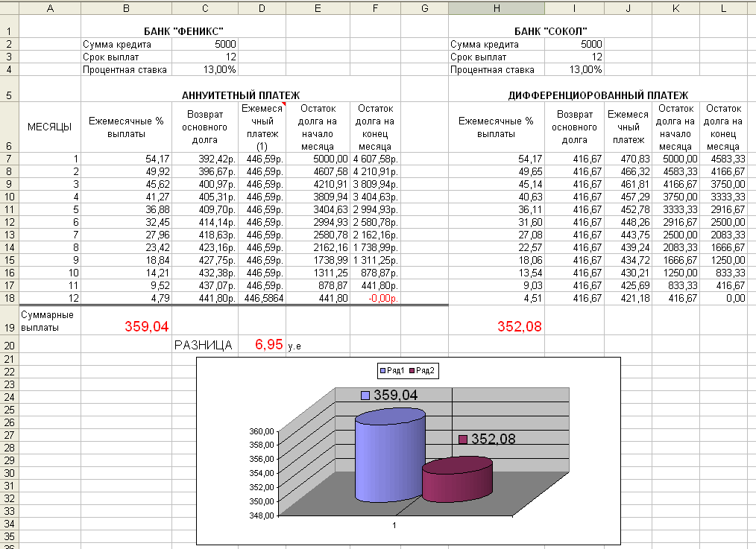Select cell with value 49,65 in column H

[497, 171]
